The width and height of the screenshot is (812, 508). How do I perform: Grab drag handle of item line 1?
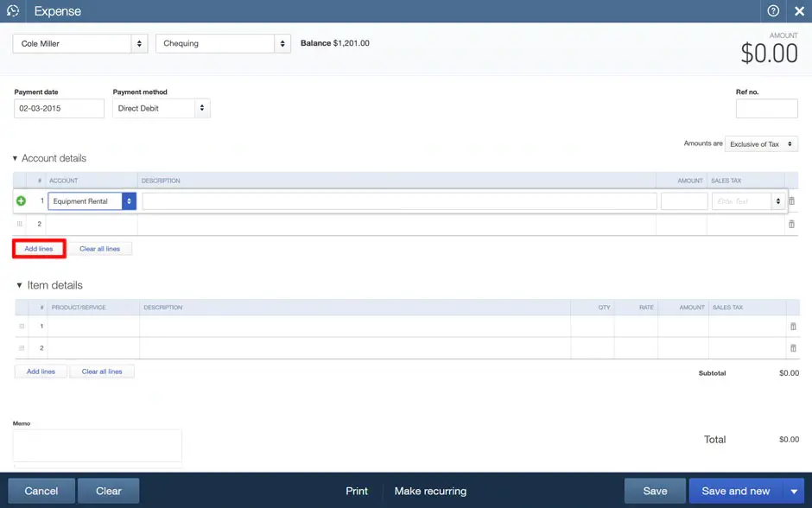(x=22, y=327)
